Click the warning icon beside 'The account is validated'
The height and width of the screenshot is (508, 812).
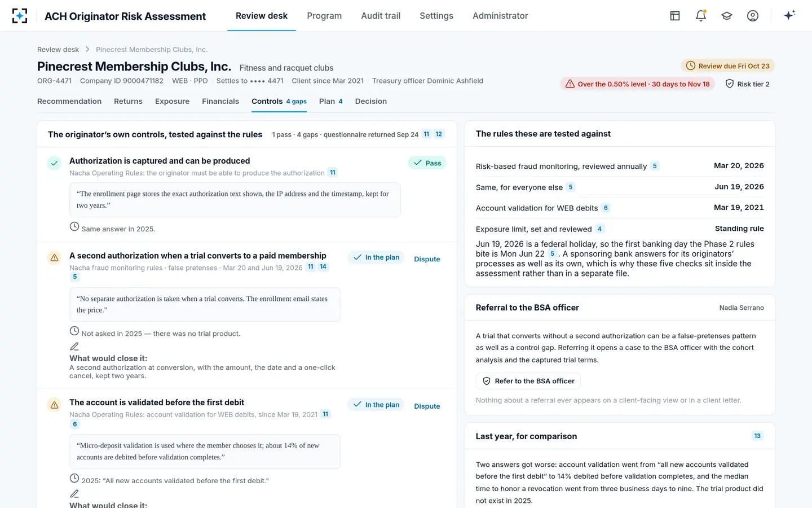[x=54, y=405]
